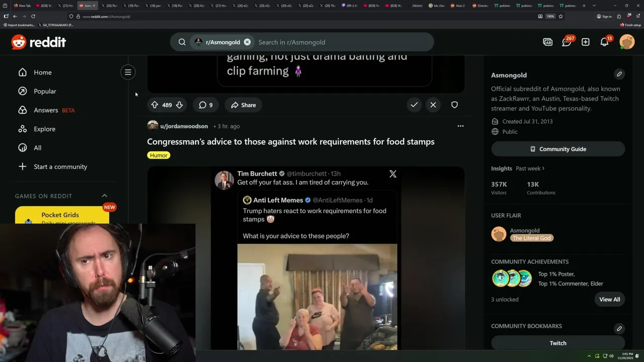Image resolution: width=644 pixels, height=362 pixels.
Task: Collapse the Games on Reddit section
Action: click(x=105, y=196)
